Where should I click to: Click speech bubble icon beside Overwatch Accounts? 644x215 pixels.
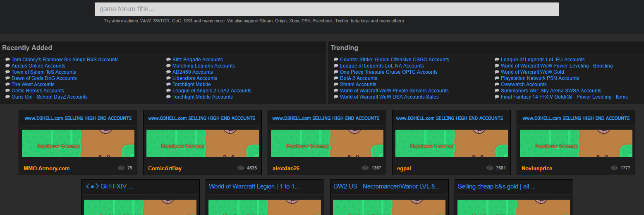tap(497, 85)
